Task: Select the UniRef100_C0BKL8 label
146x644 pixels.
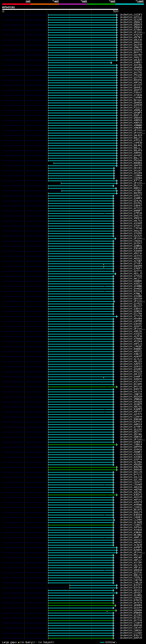Action: (131, 445)
